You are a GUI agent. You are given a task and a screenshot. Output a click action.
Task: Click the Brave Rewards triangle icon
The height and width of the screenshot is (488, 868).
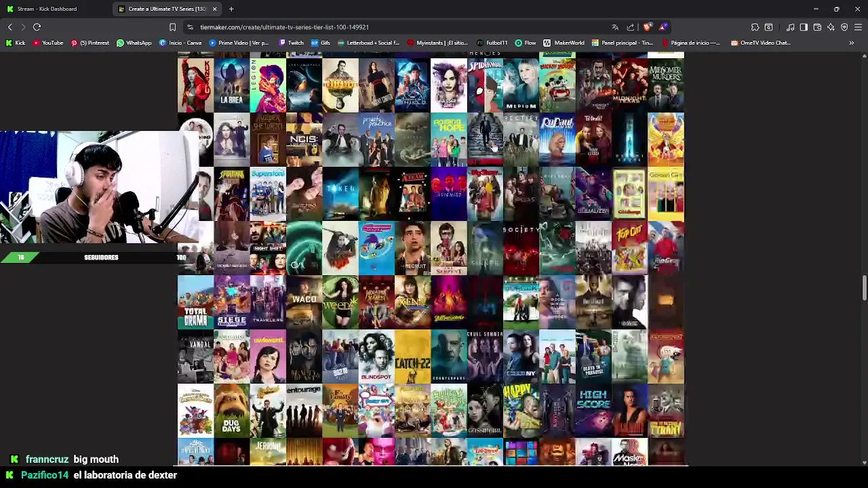click(x=663, y=27)
